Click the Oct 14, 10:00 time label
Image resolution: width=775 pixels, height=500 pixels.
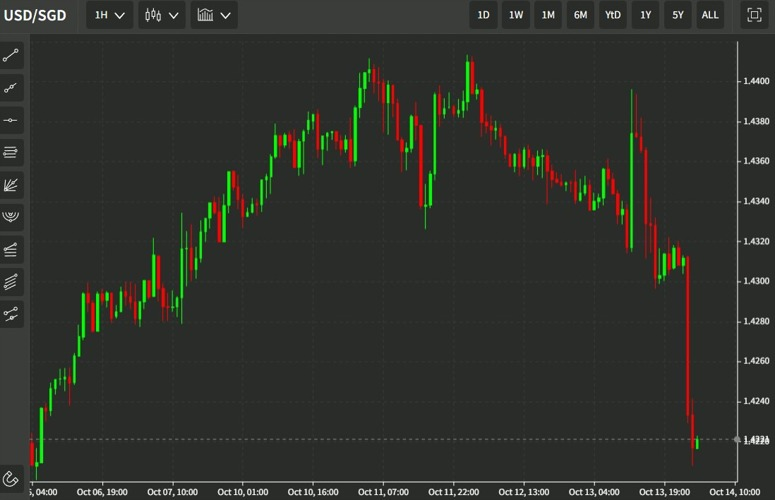[x=734, y=492]
